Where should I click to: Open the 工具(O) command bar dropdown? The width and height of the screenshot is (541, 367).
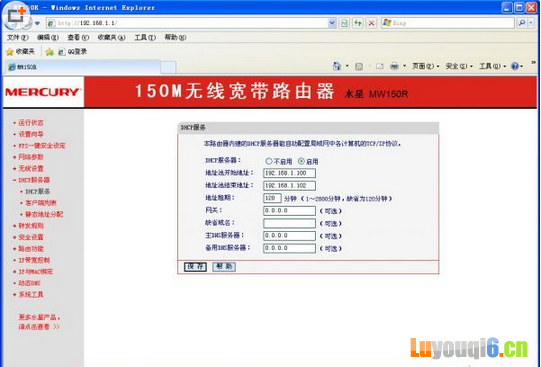pyautogui.click(x=492, y=66)
